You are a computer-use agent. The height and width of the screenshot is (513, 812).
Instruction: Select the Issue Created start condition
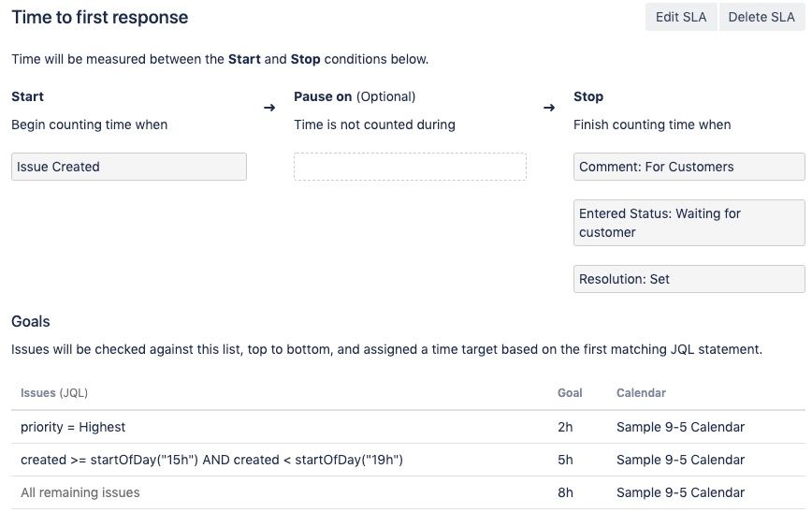click(x=129, y=167)
